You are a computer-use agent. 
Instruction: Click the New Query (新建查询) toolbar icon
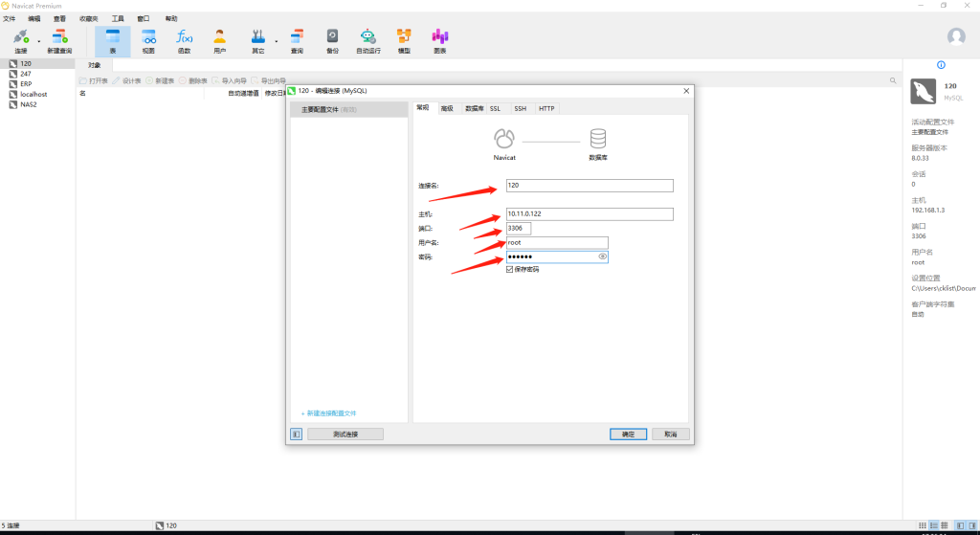59,37
